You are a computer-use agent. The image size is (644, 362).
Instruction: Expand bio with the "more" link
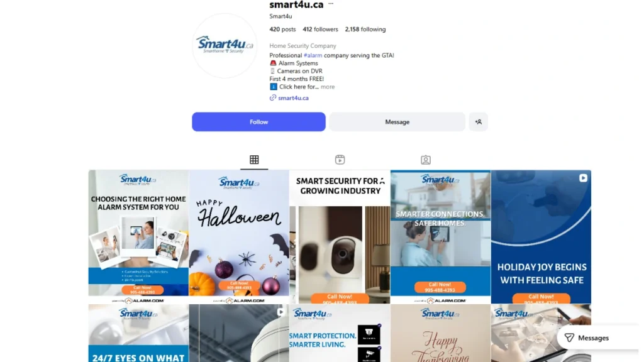328,87
